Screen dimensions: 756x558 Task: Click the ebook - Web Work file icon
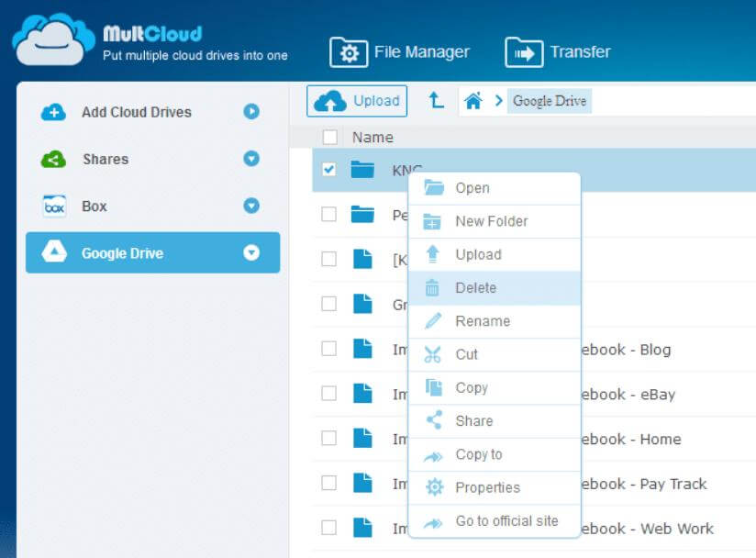click(362, 528)
